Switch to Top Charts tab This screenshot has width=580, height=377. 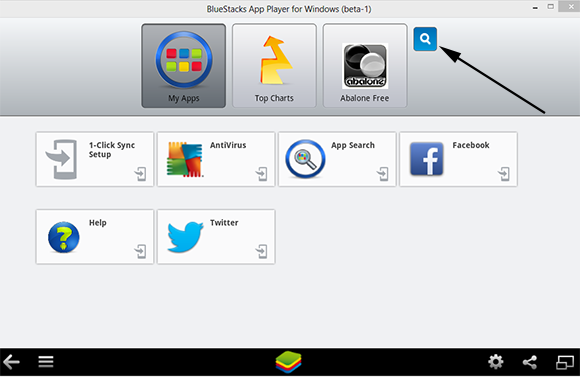coord(274,66)
